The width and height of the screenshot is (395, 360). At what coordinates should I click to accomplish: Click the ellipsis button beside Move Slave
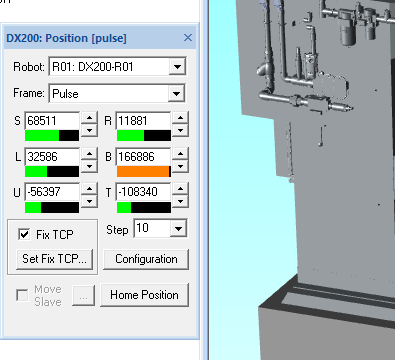(x=83, y=295)
